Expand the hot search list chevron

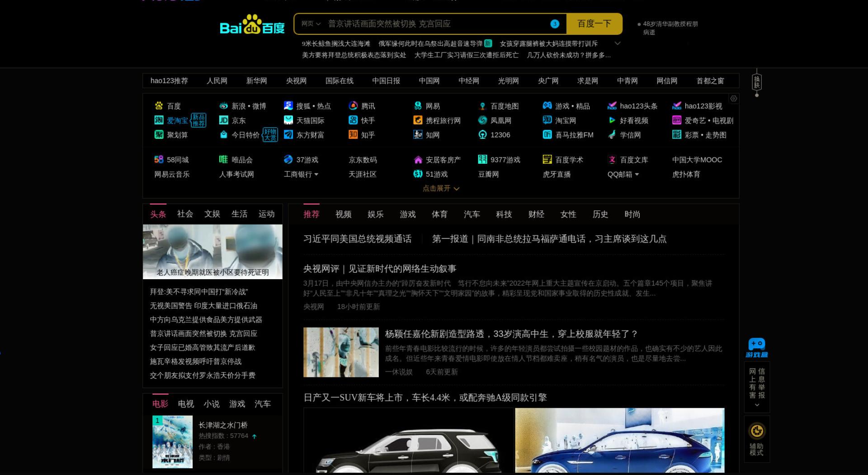(x=618, y=43)
